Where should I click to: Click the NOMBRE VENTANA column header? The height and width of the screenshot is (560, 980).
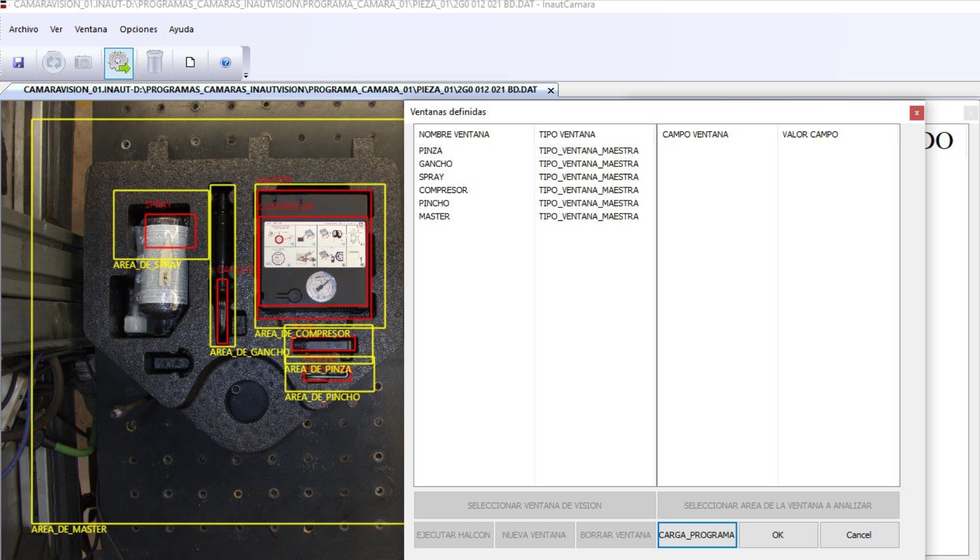click(454, 134)
